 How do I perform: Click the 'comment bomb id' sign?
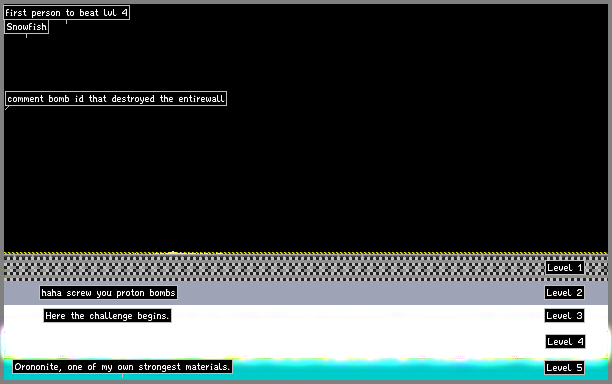click(x=116, y=99)
